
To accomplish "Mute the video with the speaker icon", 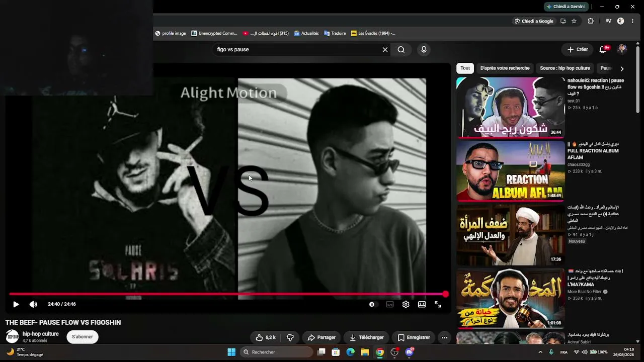I will [33, 304].
